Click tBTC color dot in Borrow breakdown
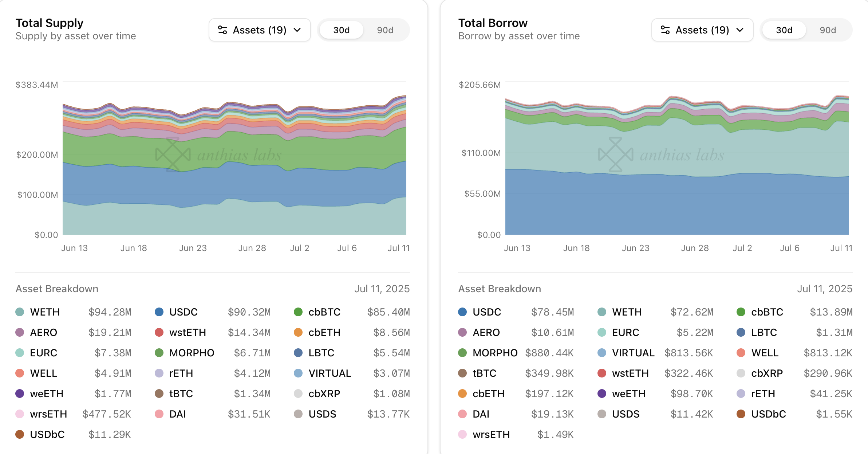The height and width of the screenshot is (454, 868). (462, 373)
